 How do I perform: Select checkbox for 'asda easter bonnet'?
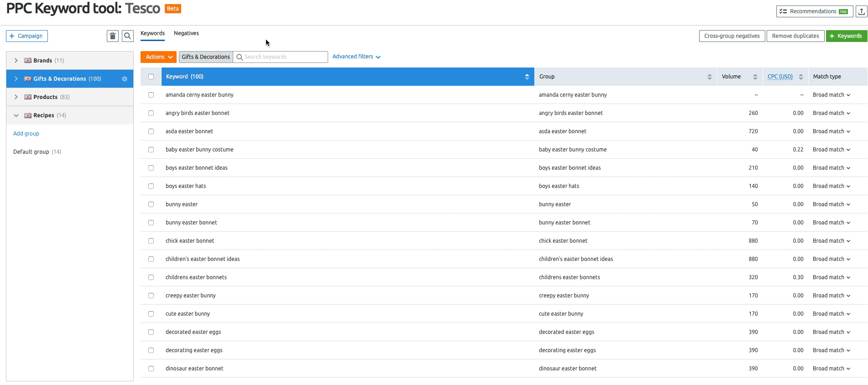151,131
